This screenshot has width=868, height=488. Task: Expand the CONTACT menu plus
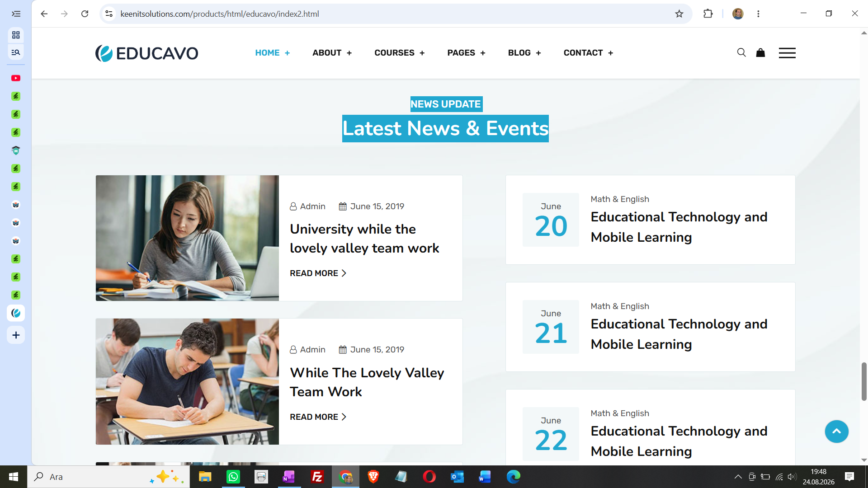[610, 53]
